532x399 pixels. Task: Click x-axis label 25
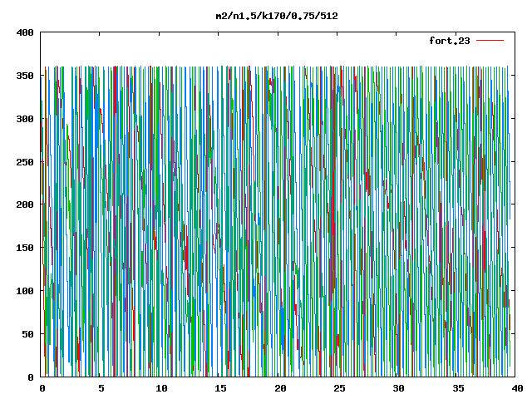(x=339, y=388)
